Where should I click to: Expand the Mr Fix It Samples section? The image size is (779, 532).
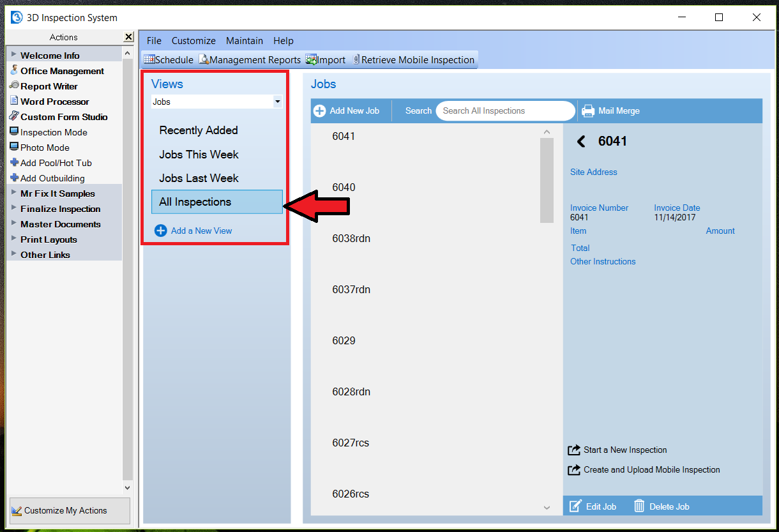coord(14,193)
